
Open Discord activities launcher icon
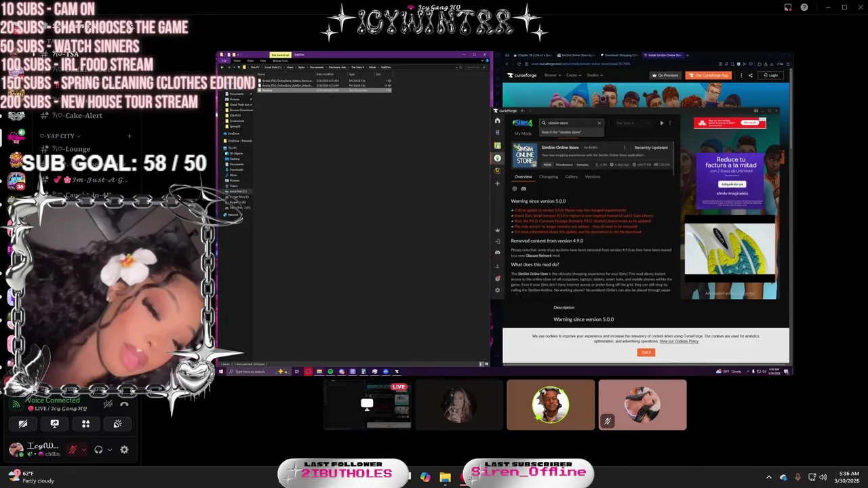85,424
